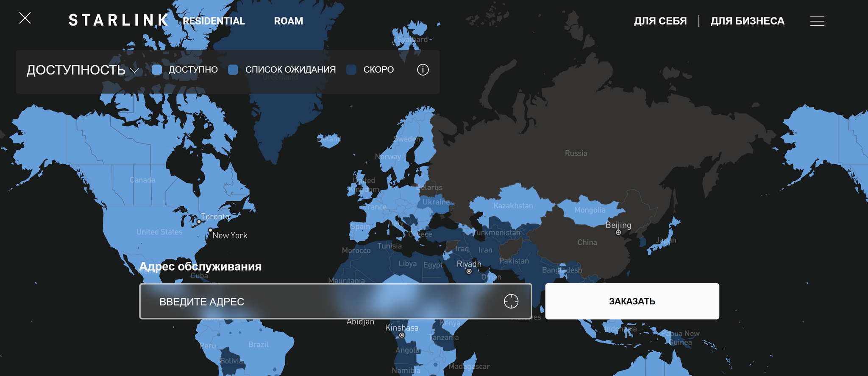Select ДЛЯ СЕБЯ link
The width and height of the screenshot is (868, 376).
click(x=660, y=21)
